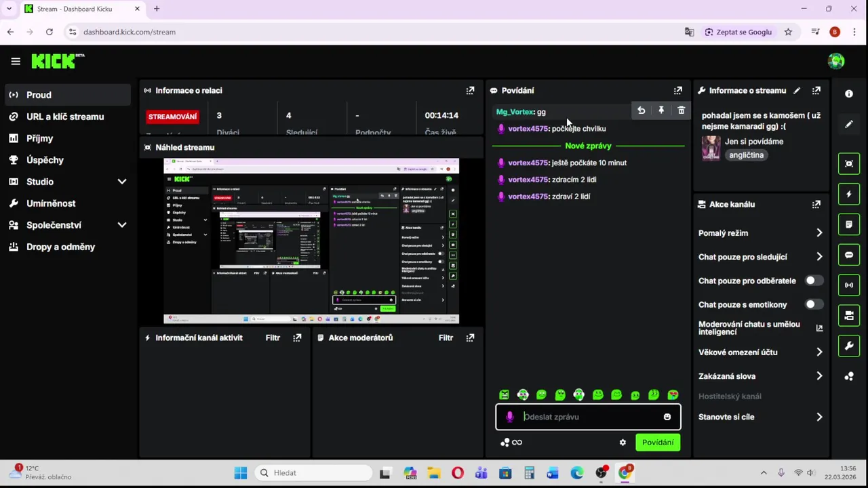Click the stream category thumbnail image

[711, 148]
